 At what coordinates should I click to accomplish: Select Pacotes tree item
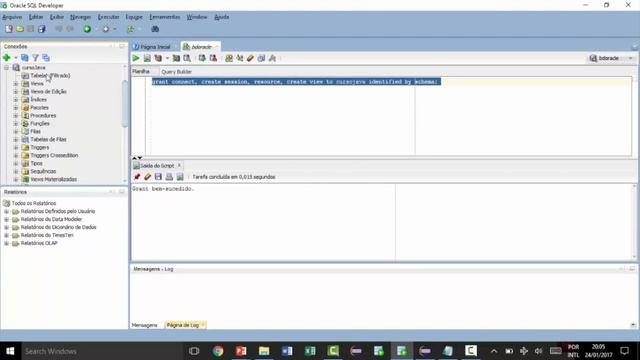coord(40,107)
